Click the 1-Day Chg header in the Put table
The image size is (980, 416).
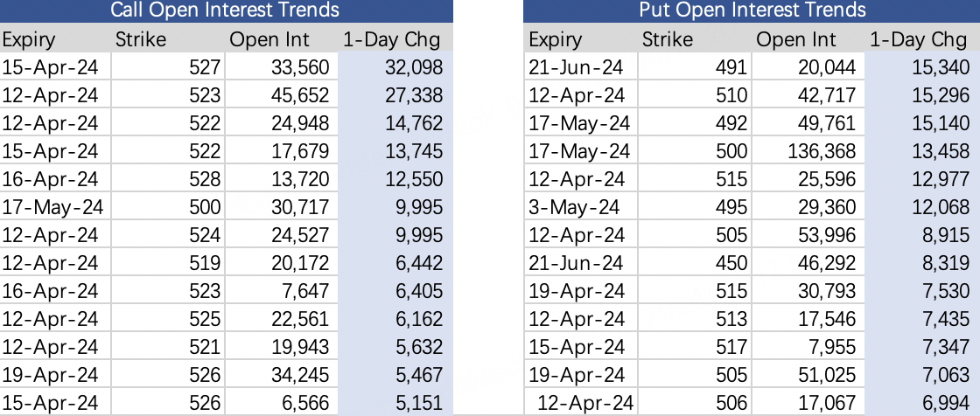918,39
